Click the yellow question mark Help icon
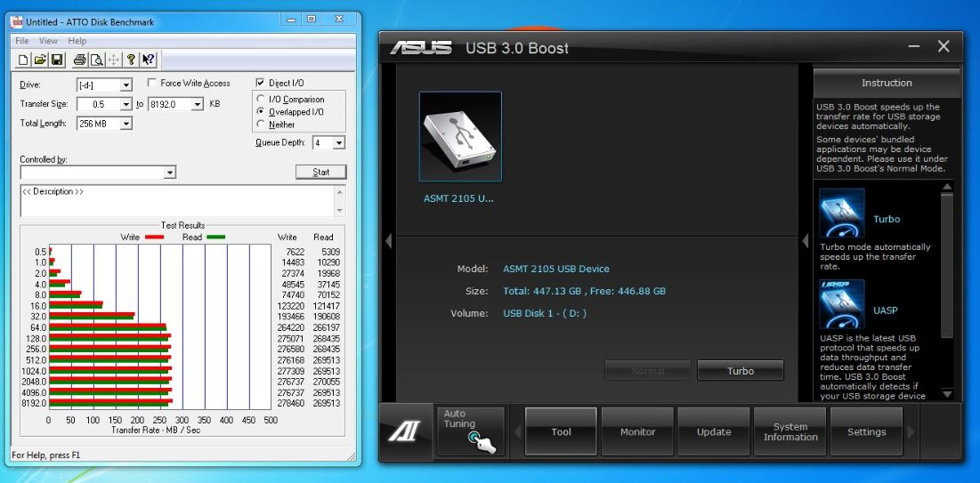 131,60
